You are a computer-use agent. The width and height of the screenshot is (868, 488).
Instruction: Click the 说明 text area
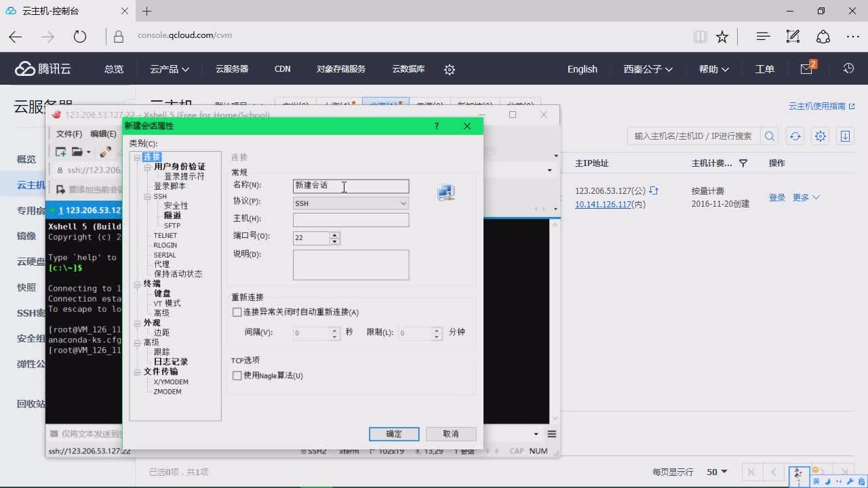pos(351,265)
